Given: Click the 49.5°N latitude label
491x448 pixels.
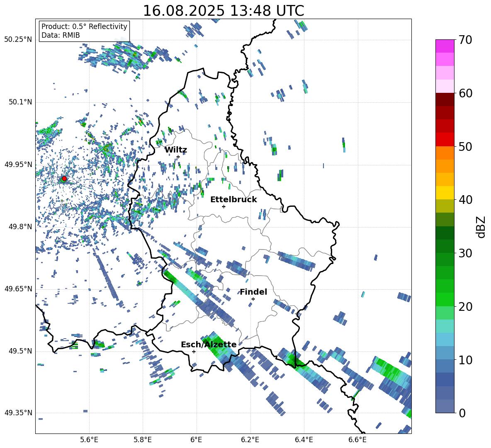Looking at the screenshot, I should 20,351.
